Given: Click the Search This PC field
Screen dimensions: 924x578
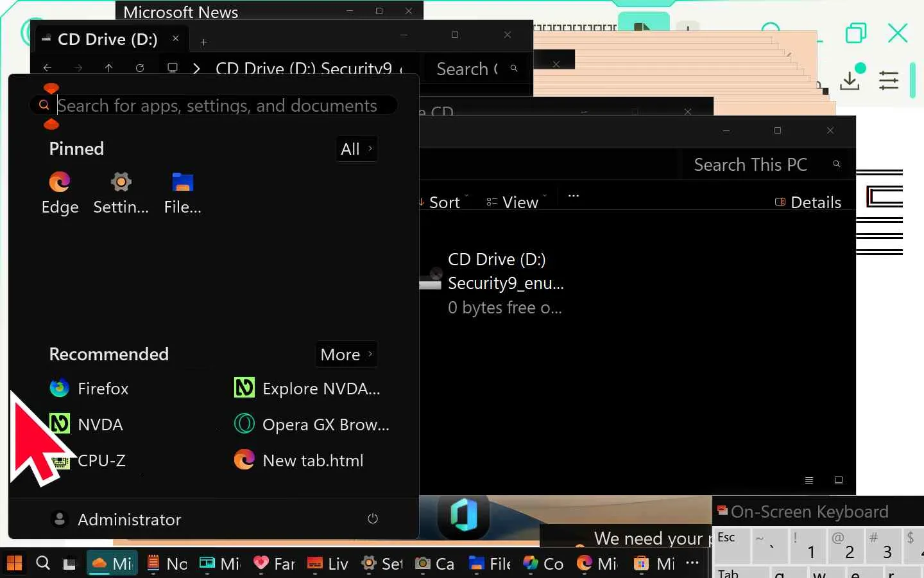Looking at the screenshot, I should pyautogui.click(x=749, y=164).
